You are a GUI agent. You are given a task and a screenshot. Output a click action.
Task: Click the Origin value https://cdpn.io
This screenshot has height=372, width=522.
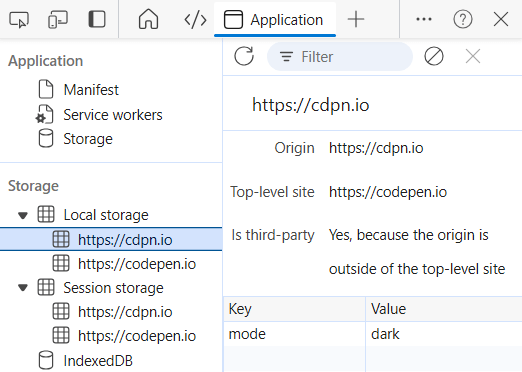tap(376, 148)
